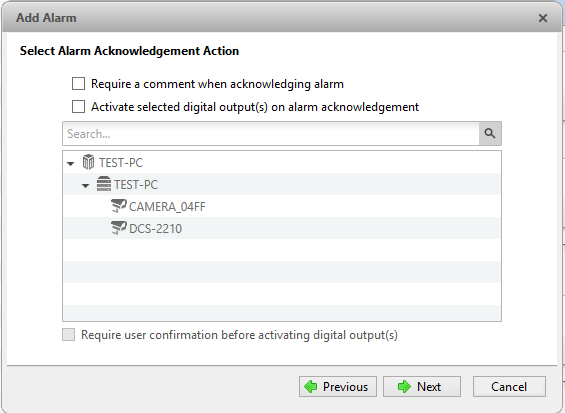Go back with the Previous button
The height and width of the screenshot is (413, 565).
pos(338,387)
